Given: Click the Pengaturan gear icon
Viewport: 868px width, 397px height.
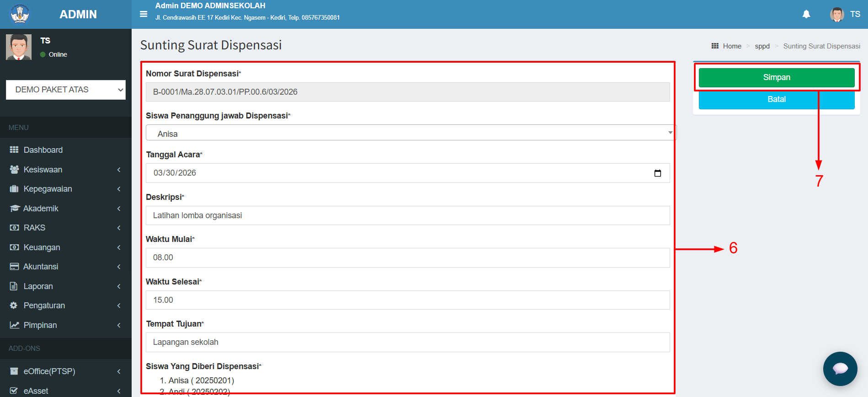Looking at the screenshot, I should [x=14, y=306].
